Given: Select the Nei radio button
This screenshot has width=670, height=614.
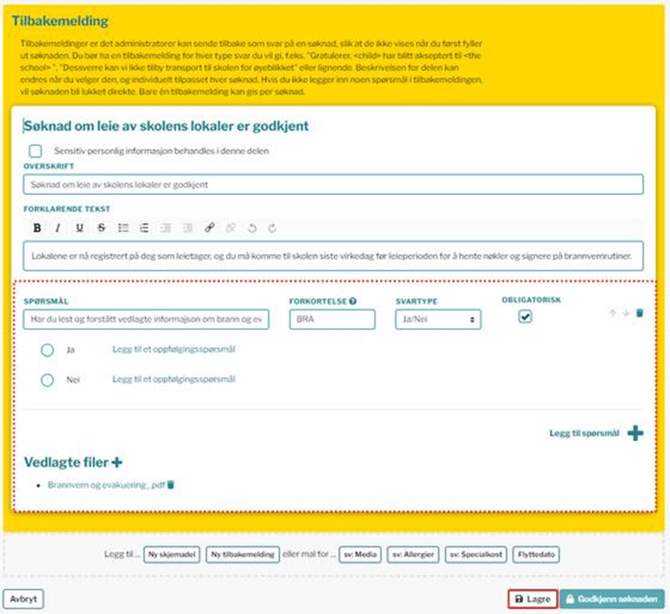Looking at the screenshot, I should point(47,380).
